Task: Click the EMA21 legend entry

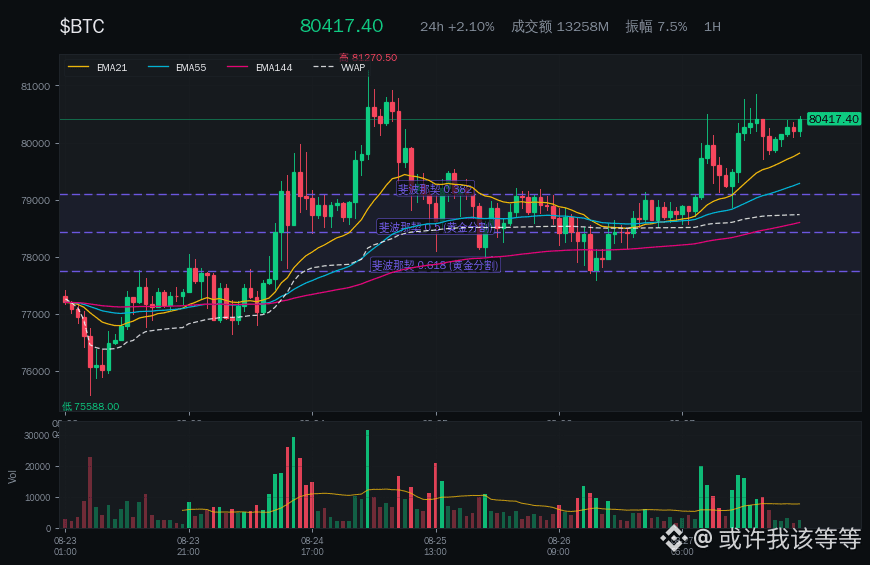Action: click(x=98, y=68)
